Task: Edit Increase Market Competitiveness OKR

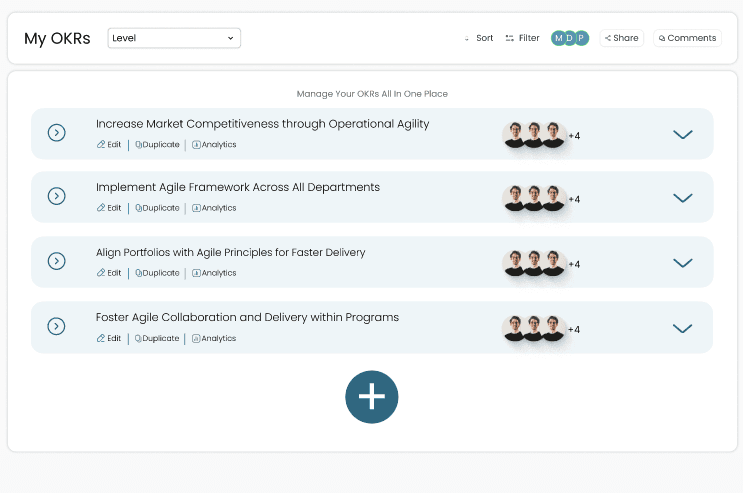Action: click(109, 145)
